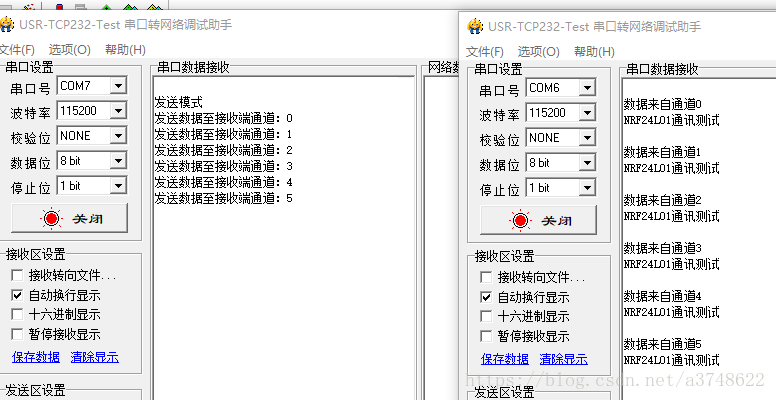
Task: Click 数据位 label in COM7 window
Action: point(31,163)
